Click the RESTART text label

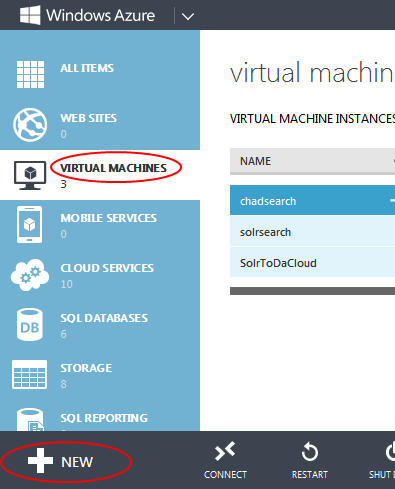[x=310, y=474]
